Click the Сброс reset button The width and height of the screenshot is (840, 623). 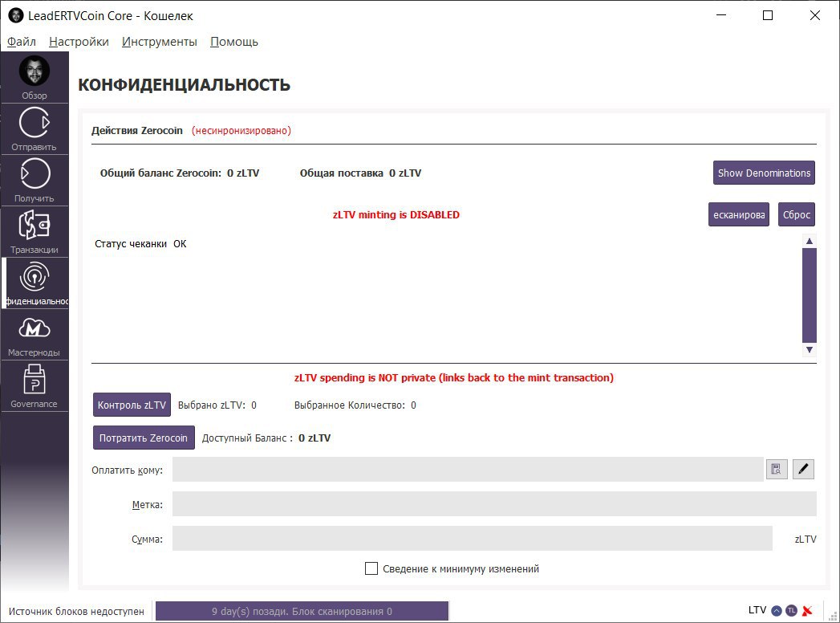[796, 214]
